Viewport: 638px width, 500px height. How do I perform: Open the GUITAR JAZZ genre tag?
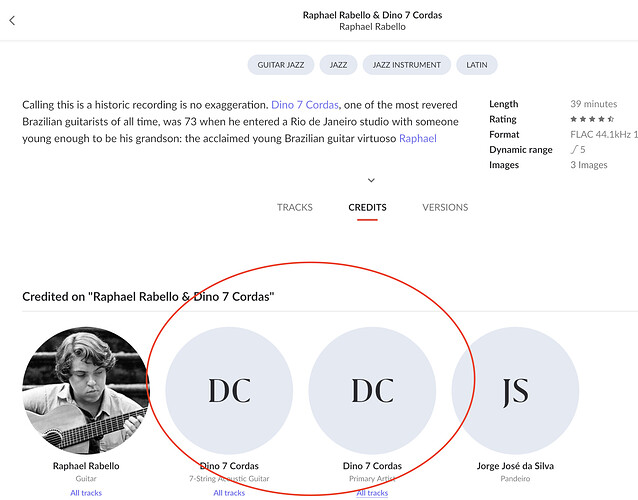point(281,65)
